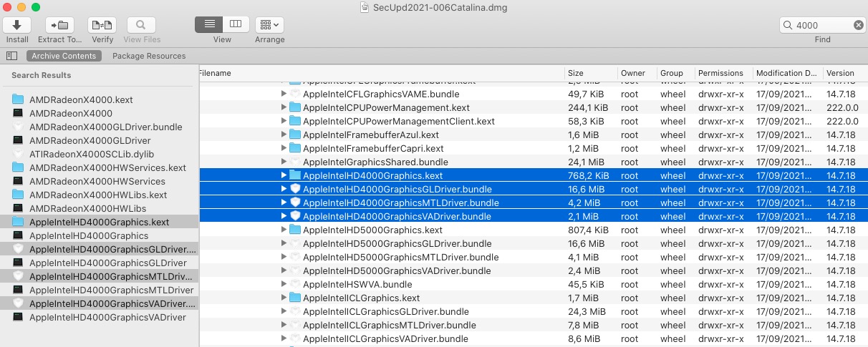
Task: Click AMDRadeonX4000GLDriver executable icon in sidebar
Action: coord(18,140)
